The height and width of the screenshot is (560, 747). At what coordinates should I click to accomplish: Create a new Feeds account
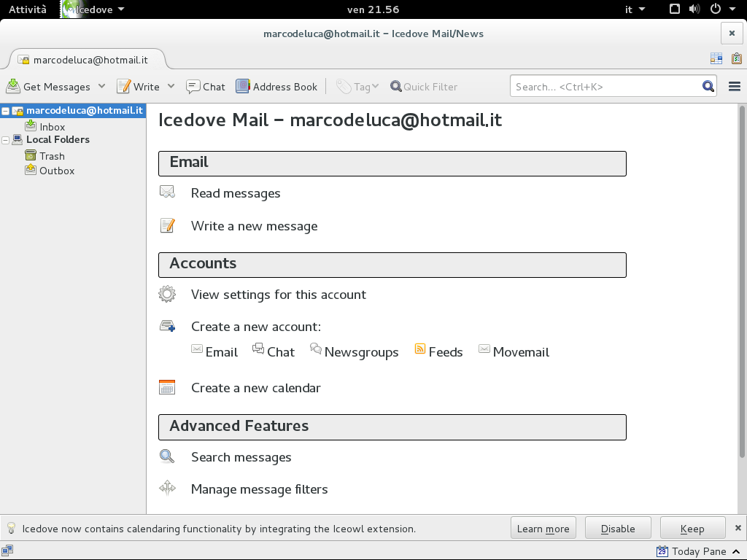tap(438, 351)
